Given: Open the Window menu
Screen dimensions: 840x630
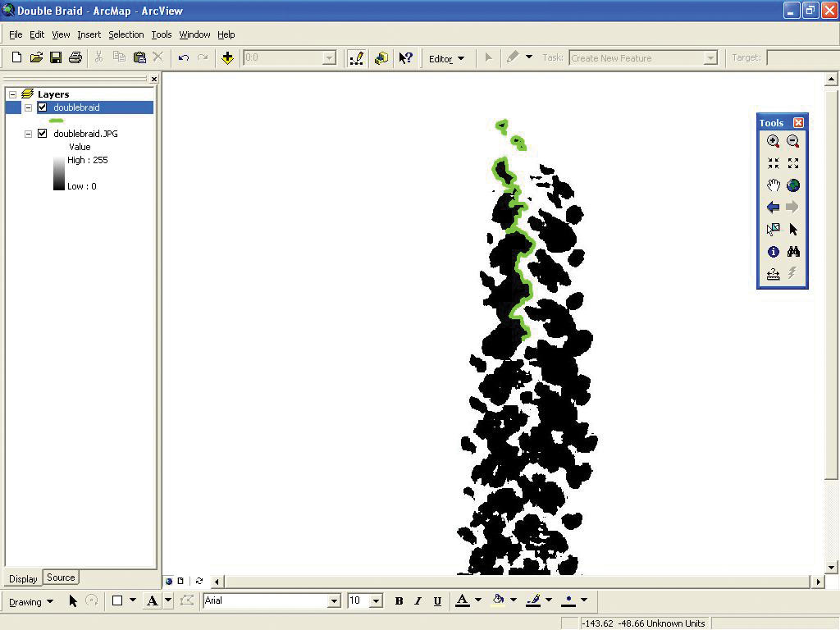Looking at the screenshot, I should (x=194, y=34).
